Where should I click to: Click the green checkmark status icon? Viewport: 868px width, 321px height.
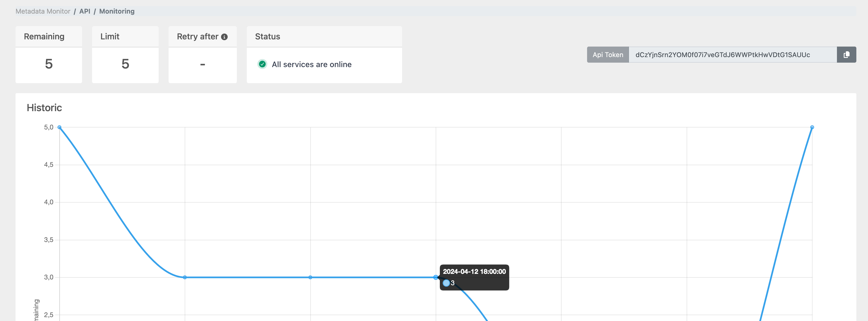point(262,64)
